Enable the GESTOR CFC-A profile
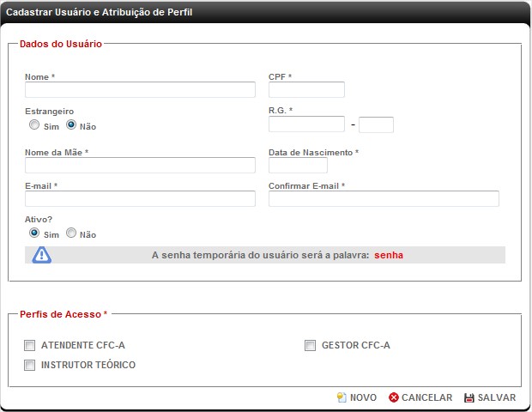This screenshot has width=532, height=412. [x=311, y=346]
